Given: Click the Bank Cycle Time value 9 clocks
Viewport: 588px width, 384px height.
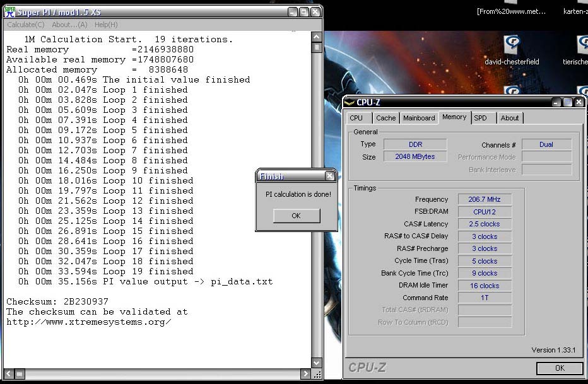Looking at the screenshot, I should click(x=485, y=273).
